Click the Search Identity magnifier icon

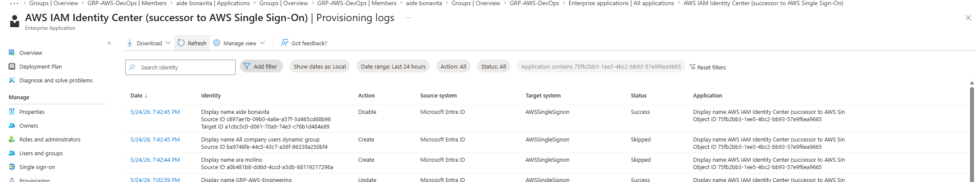[132, 67]
